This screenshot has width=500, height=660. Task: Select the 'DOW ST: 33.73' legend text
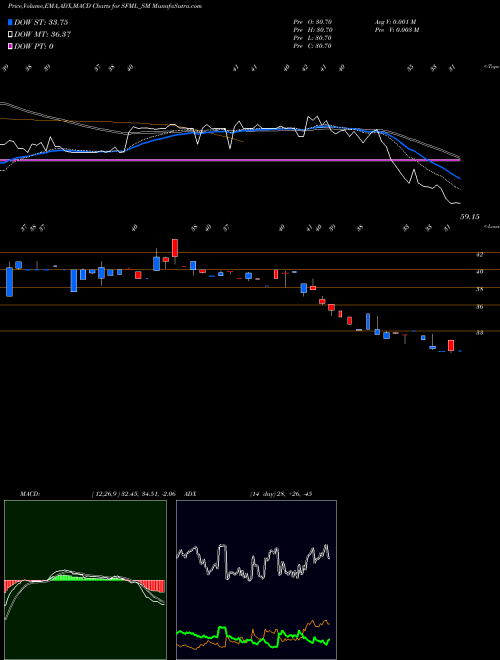(x=41, y=22)
